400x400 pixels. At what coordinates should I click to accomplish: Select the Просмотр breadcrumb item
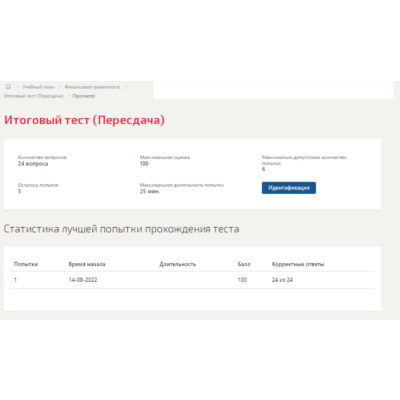click(x=84, y=96)
